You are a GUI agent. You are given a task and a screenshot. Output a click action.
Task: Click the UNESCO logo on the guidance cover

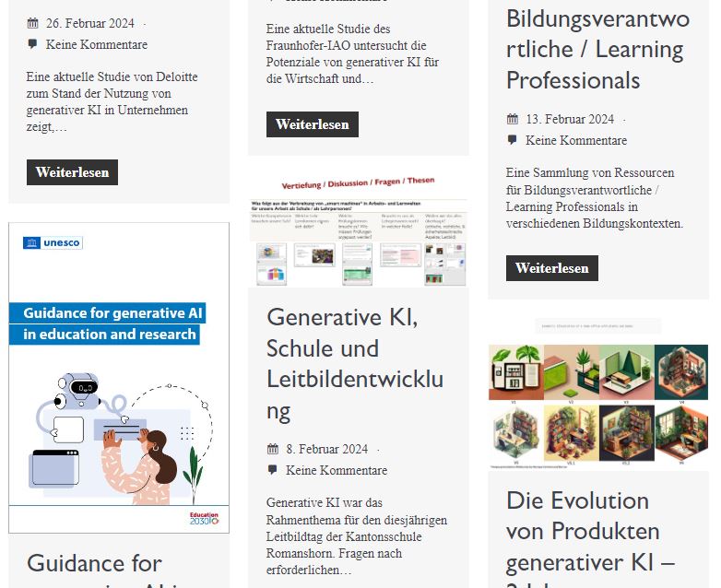[53, 242]
